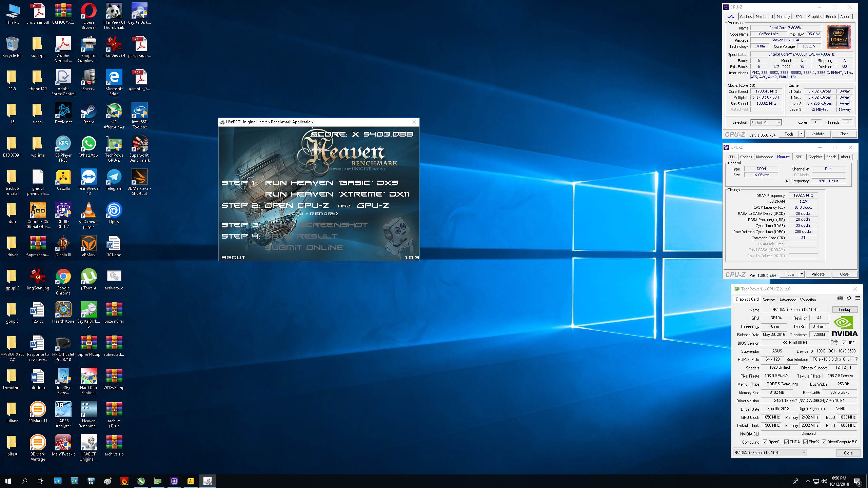Toggle OpenCL checkbox in GPU-Z
868x488 pixels.
765,442
